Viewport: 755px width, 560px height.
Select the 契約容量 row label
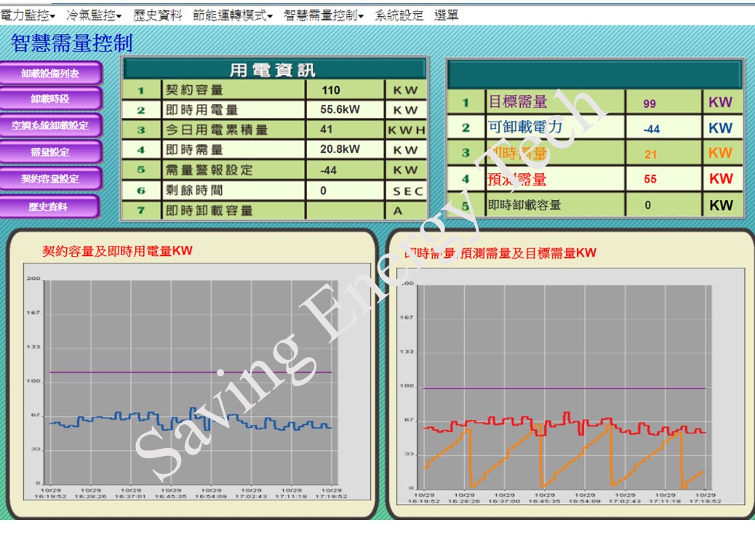point(194,90)
